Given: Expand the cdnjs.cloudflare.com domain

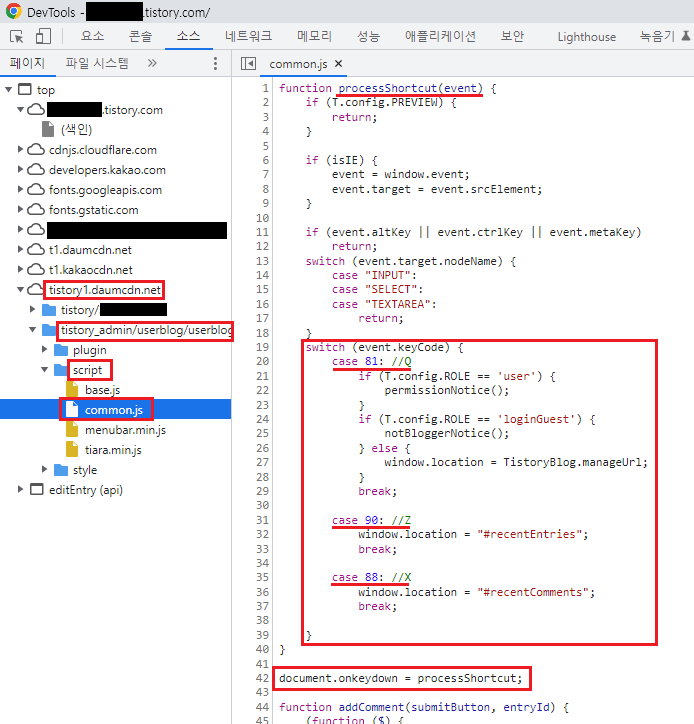Looking at the screenshot, I should tap(20, 149).
